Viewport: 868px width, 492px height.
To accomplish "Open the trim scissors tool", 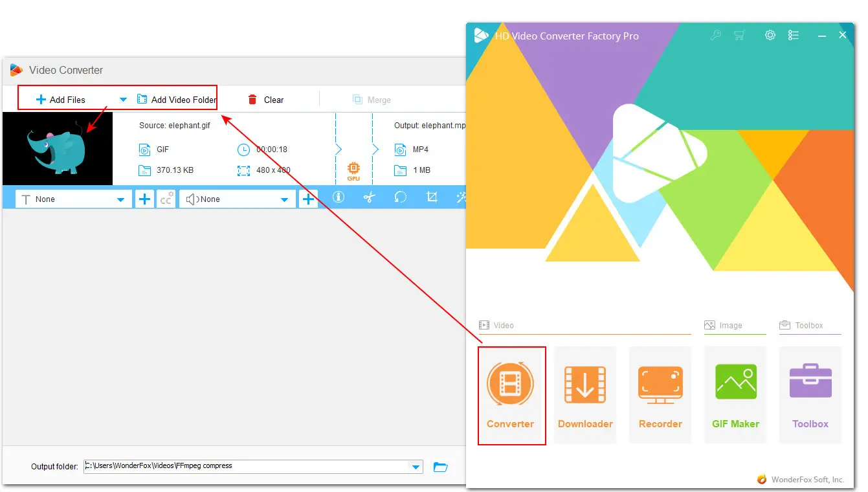I will coord(370,197).
